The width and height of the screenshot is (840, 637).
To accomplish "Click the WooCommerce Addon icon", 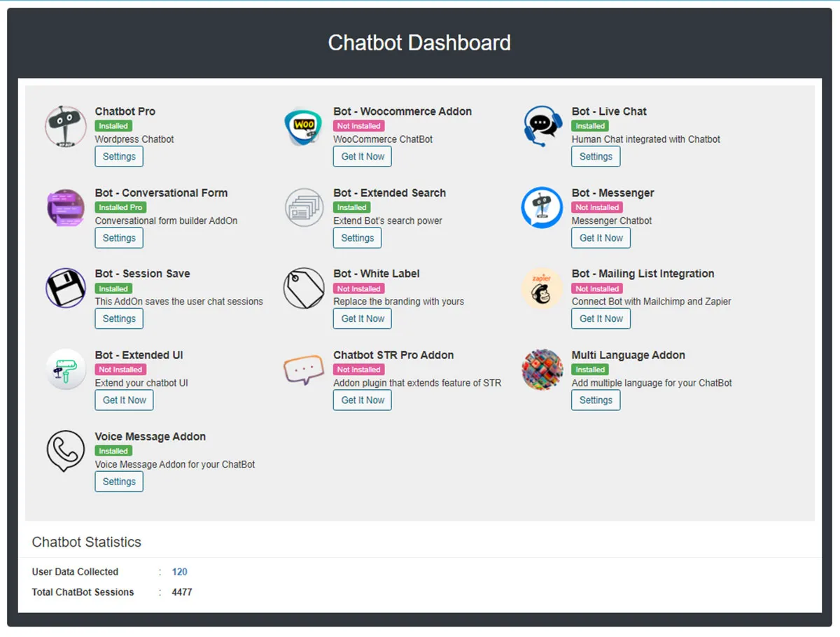I will [x=304, y=127].
